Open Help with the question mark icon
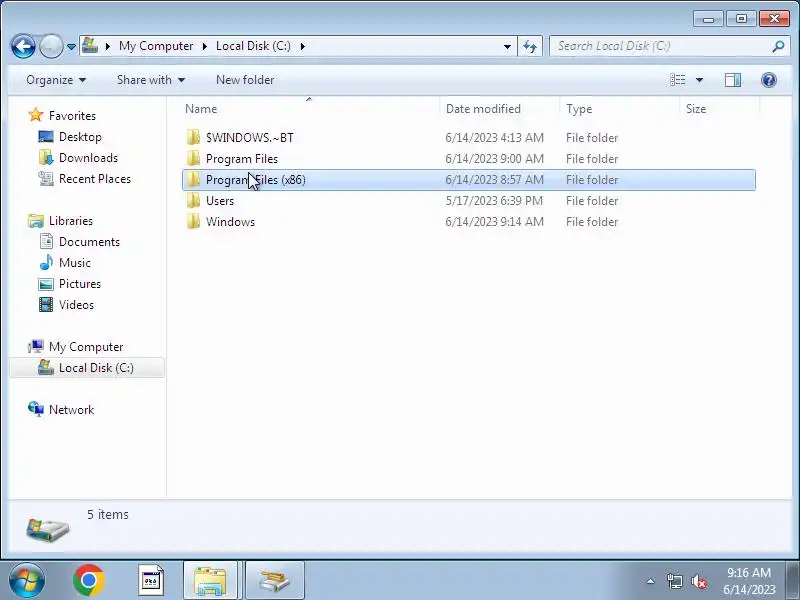 tap(768, 80)
